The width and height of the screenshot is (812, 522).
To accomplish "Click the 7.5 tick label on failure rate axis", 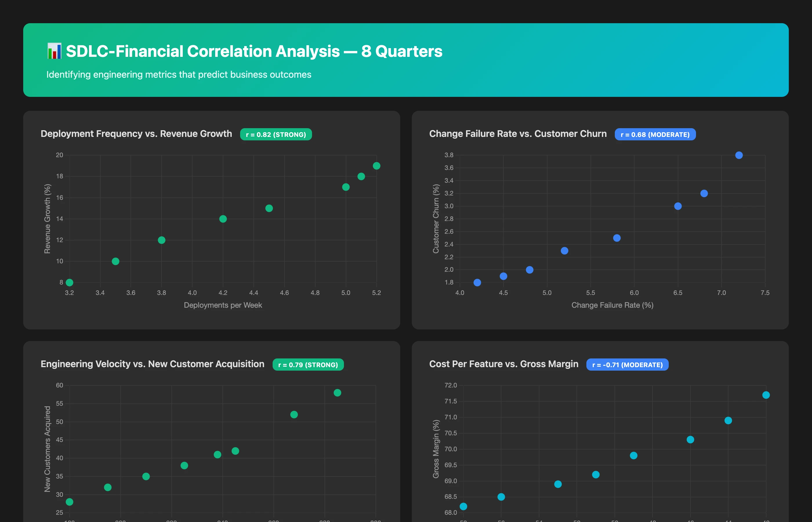I will pos(765,293).
